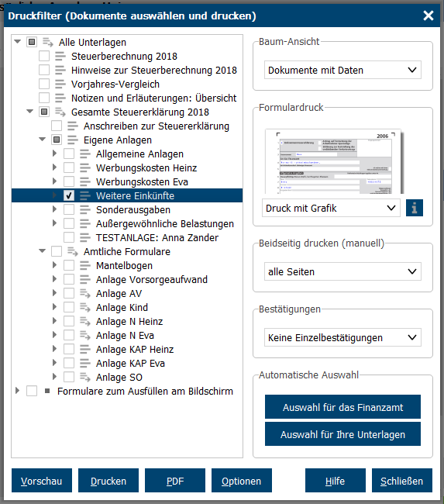Click the square icon beside Formulare zum Ausfüllen
The image size is (444, 504).
pyautogui.click(x=47, y=391)
